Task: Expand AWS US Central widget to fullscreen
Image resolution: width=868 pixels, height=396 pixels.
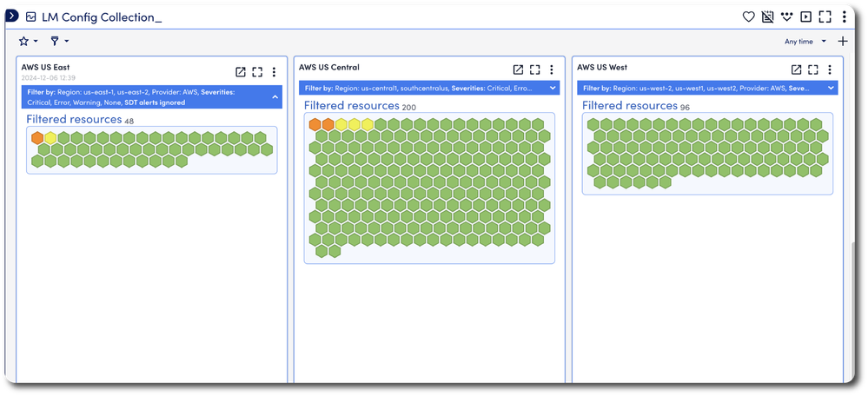Action: (x=535, y=69)
